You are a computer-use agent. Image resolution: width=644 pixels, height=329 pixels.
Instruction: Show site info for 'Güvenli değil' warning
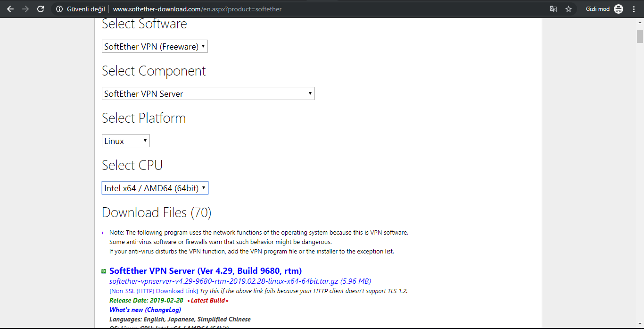(x=80, y=9)
